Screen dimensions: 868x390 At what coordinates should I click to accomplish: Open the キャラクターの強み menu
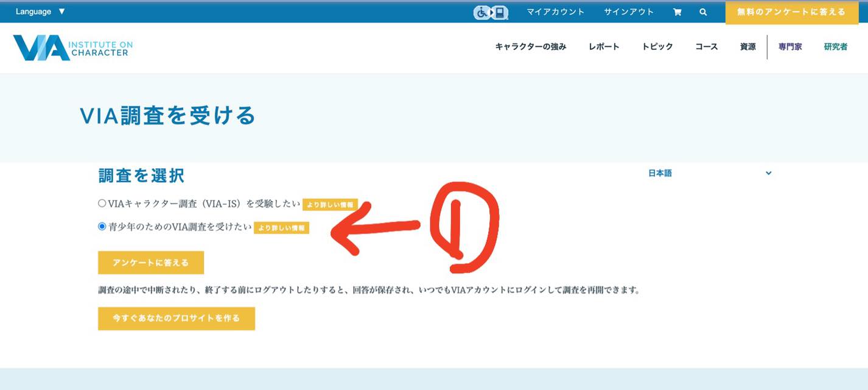point(530,47)
